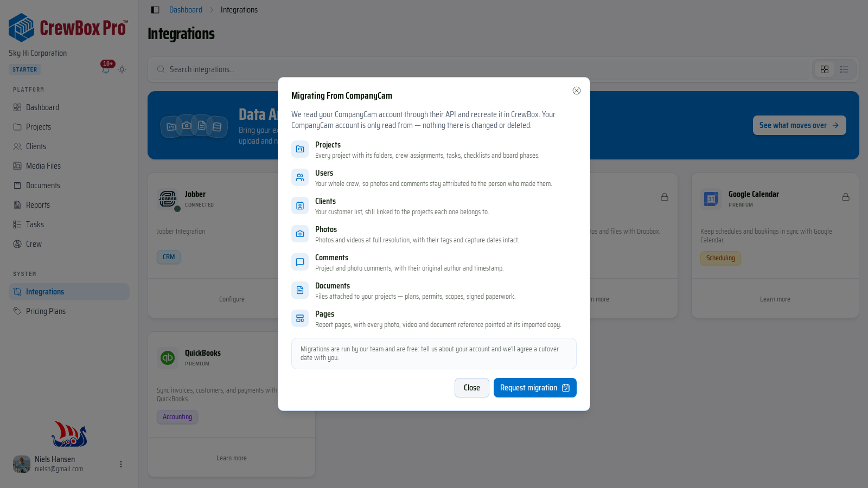Click the camera icon in the blue banner
The image size is (868, 488).
tap(187, 125)
